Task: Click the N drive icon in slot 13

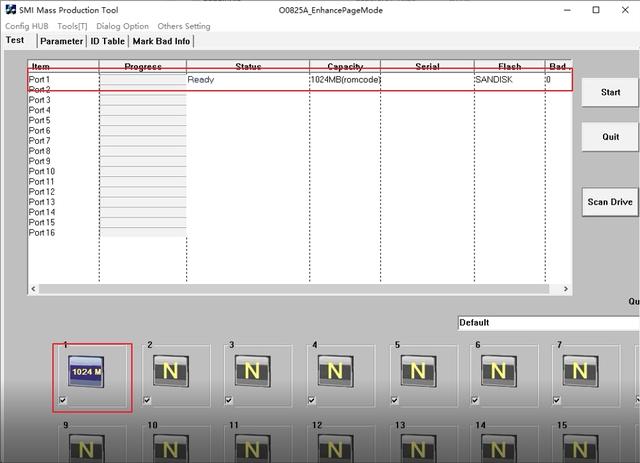Action: tap(418, 448)
